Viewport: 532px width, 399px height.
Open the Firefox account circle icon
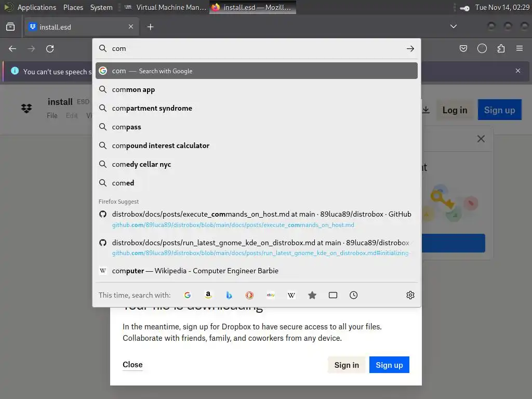point(482,48)
